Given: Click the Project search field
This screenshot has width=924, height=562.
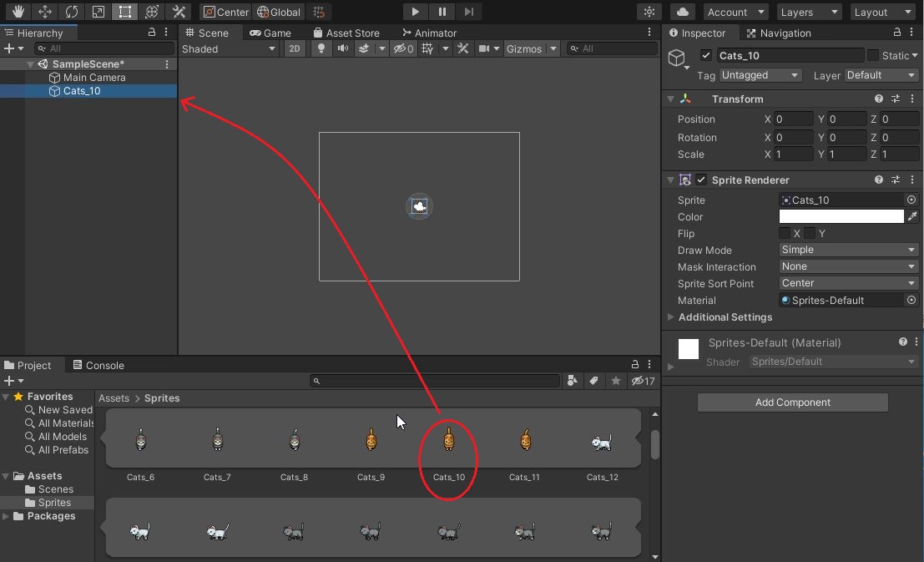Looking at the screenshot, I should coord(435,381).
